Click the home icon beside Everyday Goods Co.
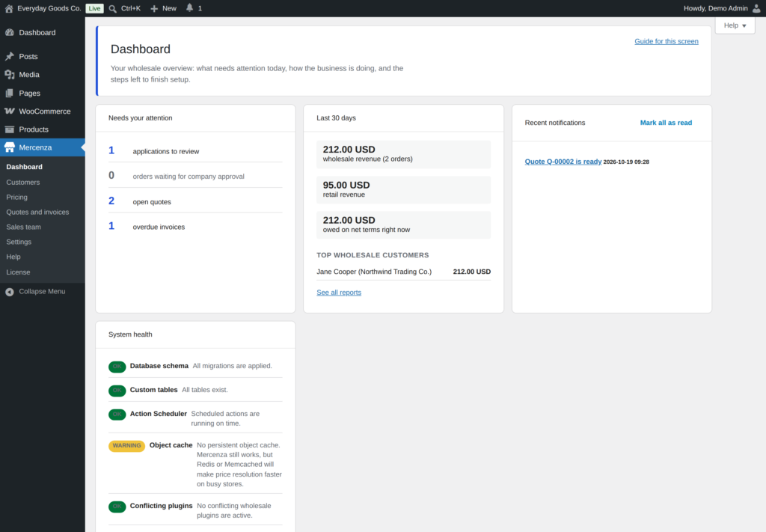Image resolution: width=766 pixels, height=532 pixels. pyautogui.click(x=9, y=8)
